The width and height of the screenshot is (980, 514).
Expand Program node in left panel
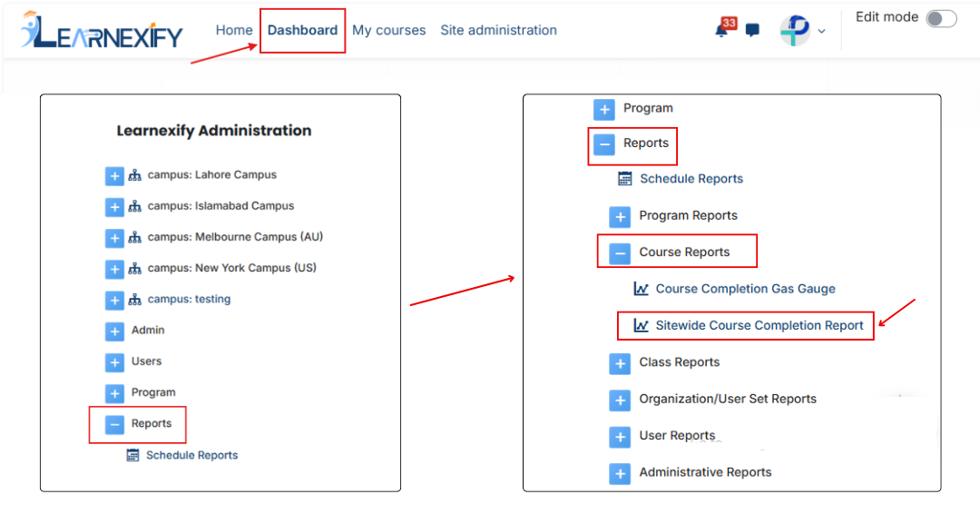(114, 393)
